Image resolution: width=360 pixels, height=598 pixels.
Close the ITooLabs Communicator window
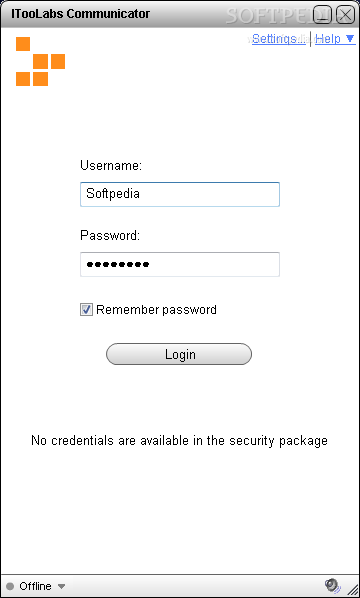[x=346, y=14]
